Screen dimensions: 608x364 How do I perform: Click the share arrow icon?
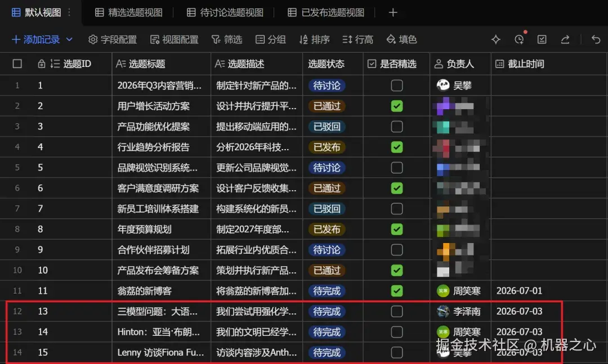pyautogui.click(x=565, y=39)
